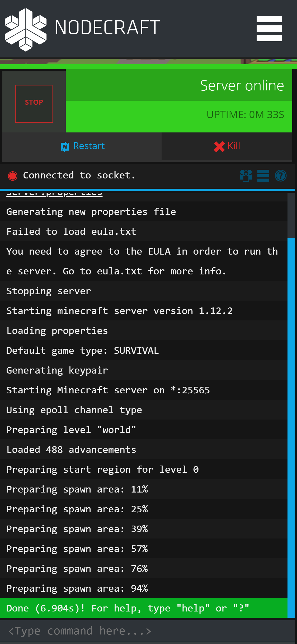Select 'Loading properties' log line
The width and height of the screenshot is (297, 644).
pyautogui.click(x=144, y=330)
